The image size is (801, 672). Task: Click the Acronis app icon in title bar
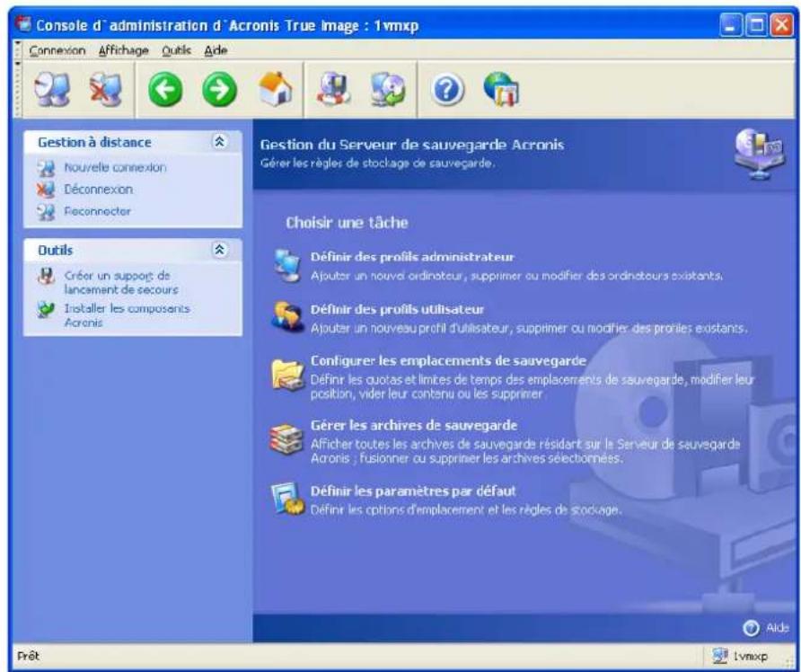click(23, 25)
